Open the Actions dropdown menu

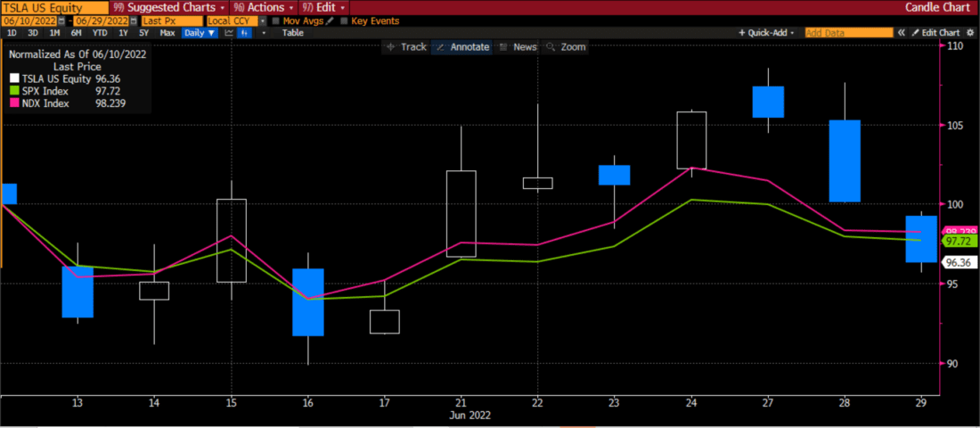(263, 7)
